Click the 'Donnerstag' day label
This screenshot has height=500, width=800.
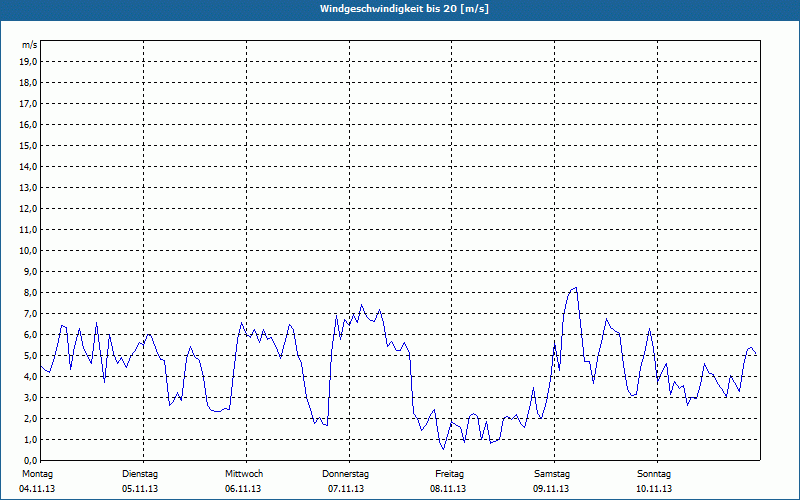(x=345, y=474)
